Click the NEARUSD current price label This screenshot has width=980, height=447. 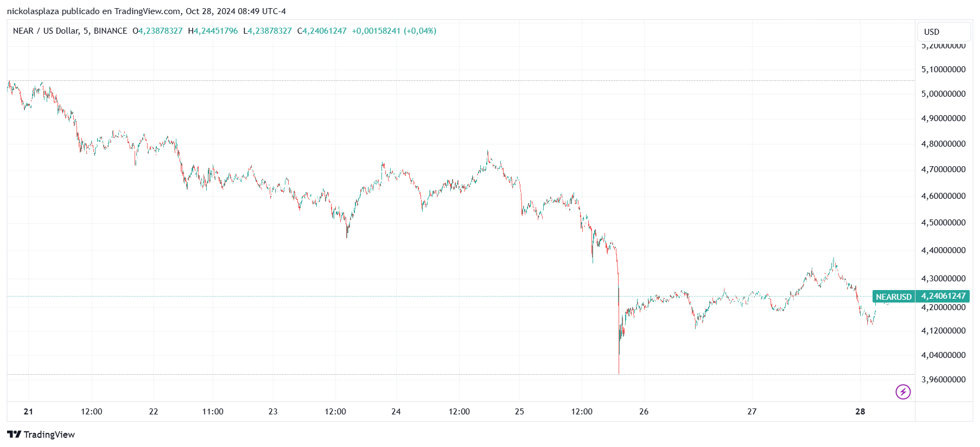point(893,297)
